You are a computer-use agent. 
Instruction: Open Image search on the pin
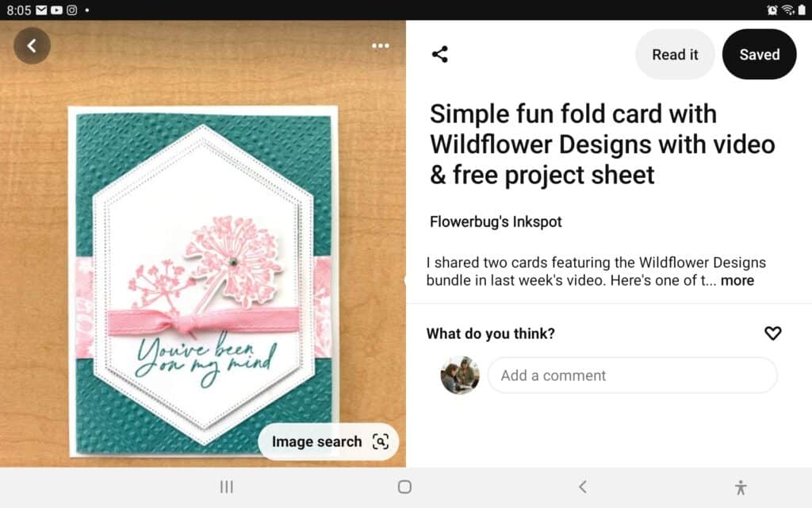point(328,441)
